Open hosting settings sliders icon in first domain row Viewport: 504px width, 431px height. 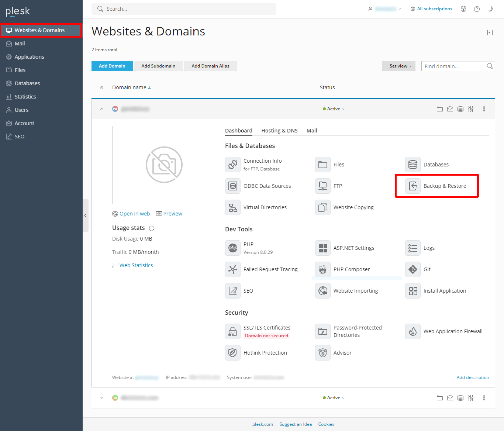[471, 109]
